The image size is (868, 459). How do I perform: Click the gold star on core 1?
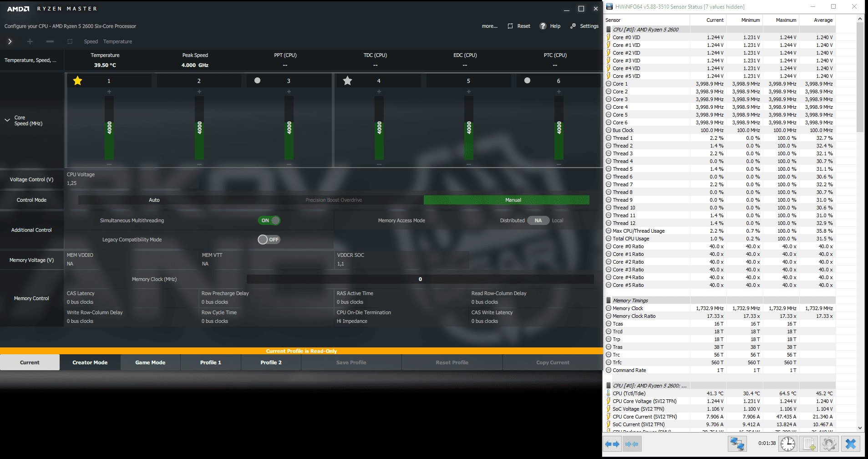tap(78, 81)
